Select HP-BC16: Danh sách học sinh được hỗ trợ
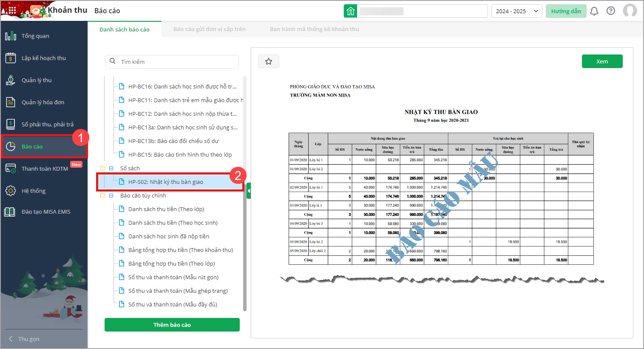Image resolution: width=644 pixels, height=349 pixels. tap(182, 86)
